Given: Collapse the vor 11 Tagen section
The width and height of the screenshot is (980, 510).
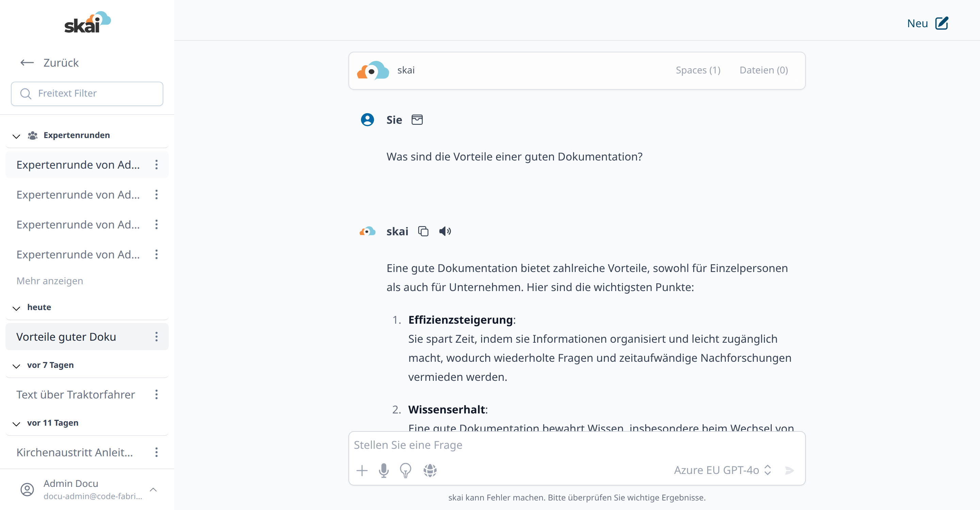Looking at the screenshot, I should click(16, 424).
